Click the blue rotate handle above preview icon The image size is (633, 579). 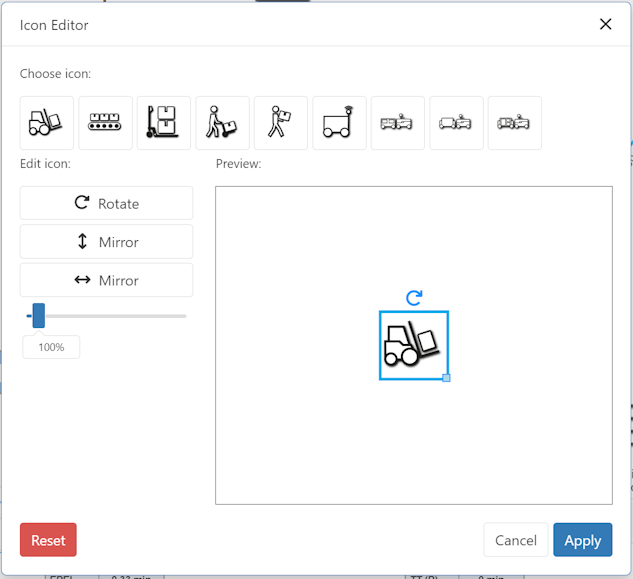[x=414, y=298]
